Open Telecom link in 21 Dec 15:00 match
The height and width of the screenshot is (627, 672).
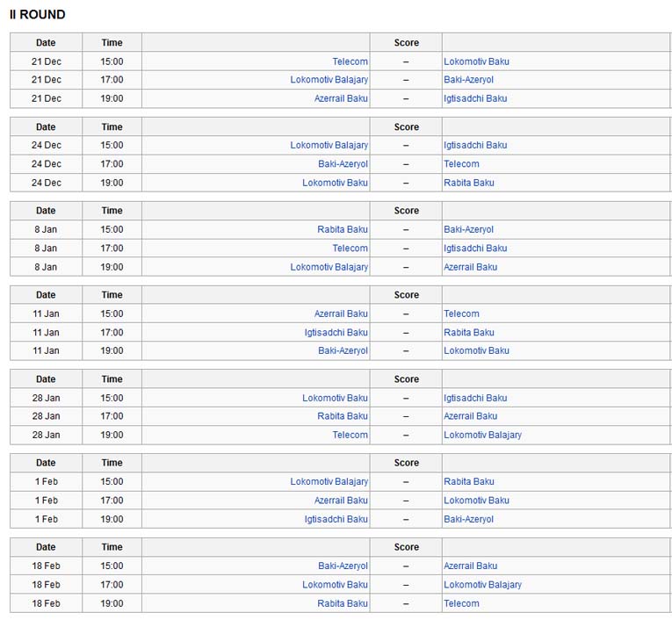[350, 61]
